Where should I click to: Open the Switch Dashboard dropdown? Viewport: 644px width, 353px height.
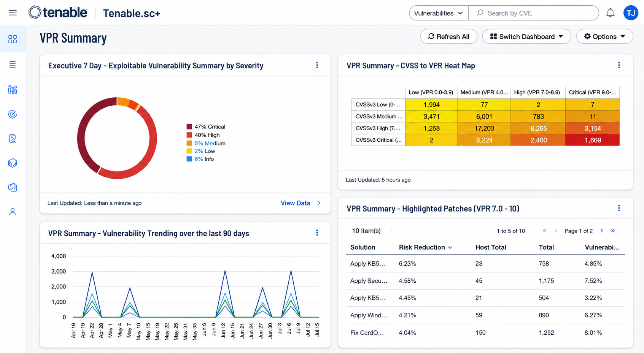(x=526, y=36)
